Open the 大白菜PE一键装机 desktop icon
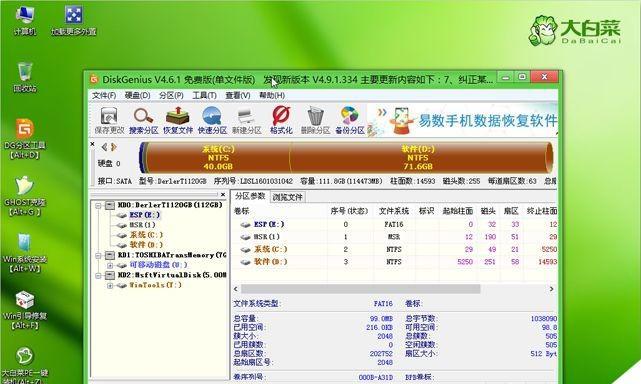 click(x=25, y=365)
